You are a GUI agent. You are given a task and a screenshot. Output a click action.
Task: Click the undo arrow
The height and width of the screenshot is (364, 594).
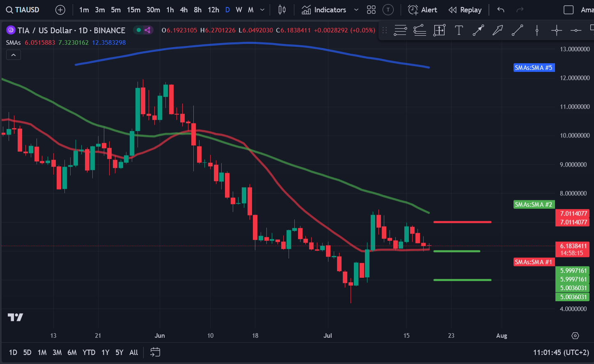click(501, 10)
